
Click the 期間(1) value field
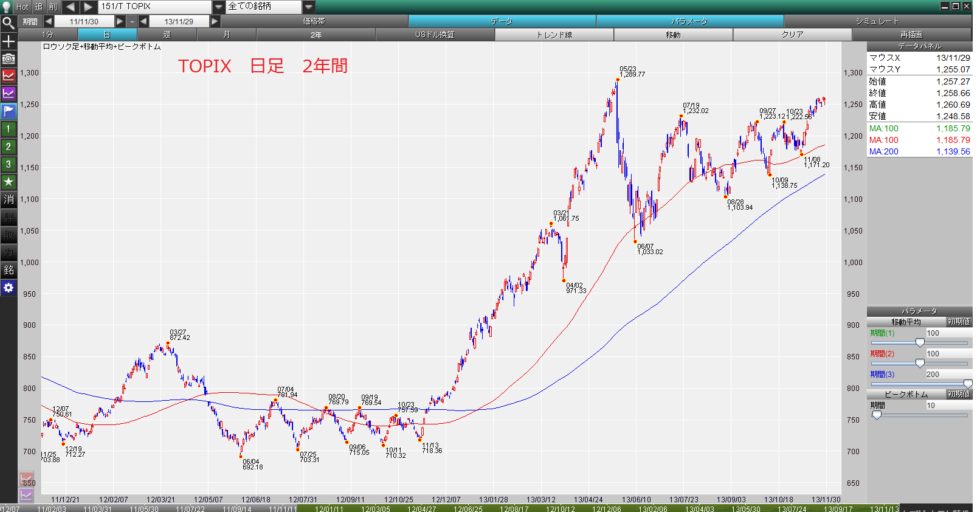coord(948,333)
